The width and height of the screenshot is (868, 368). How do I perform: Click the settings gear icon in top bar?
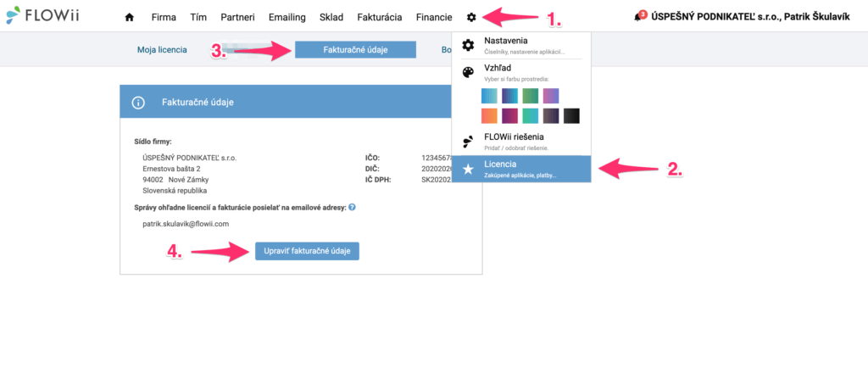tap(471, 17)
